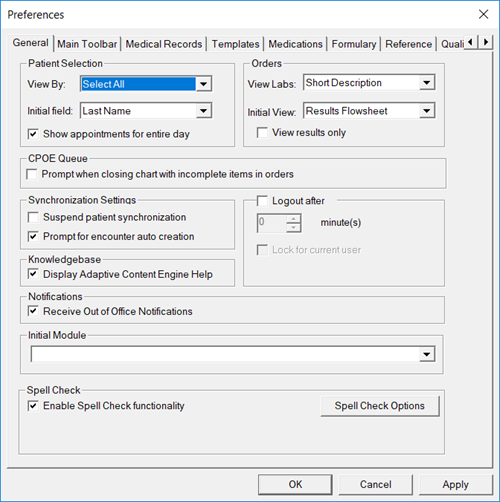Viewport: 500px width, 502px height.
Task: Switch to the Medical Records tab
Action: [x=164, y=44]
